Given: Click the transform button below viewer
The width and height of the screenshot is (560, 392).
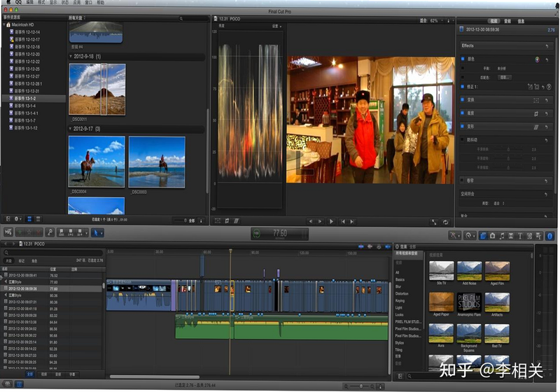Looking at the screenshot, I should pyautogui.click(x=218, y=221).
